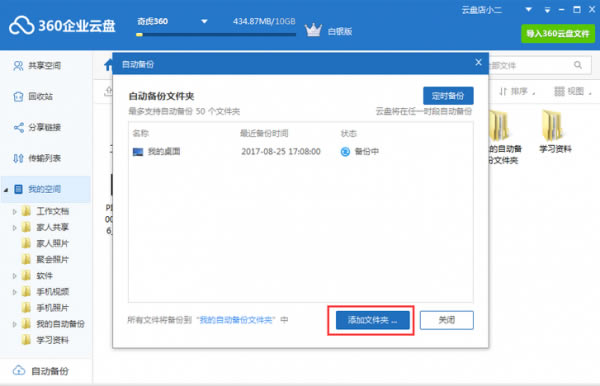Close the 自动备份 dialog with X

[x=478, y=62]
